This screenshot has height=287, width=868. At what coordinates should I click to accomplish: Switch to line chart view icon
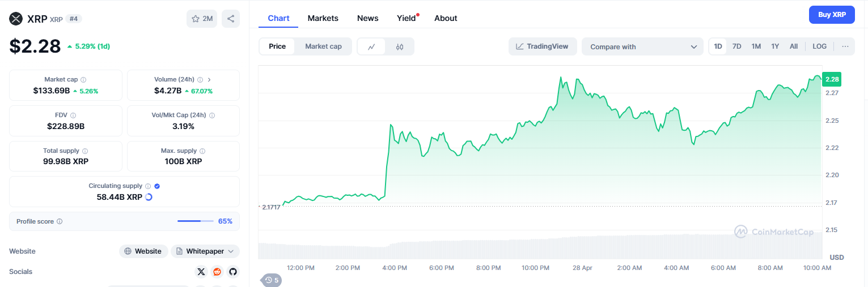[371, 46]
